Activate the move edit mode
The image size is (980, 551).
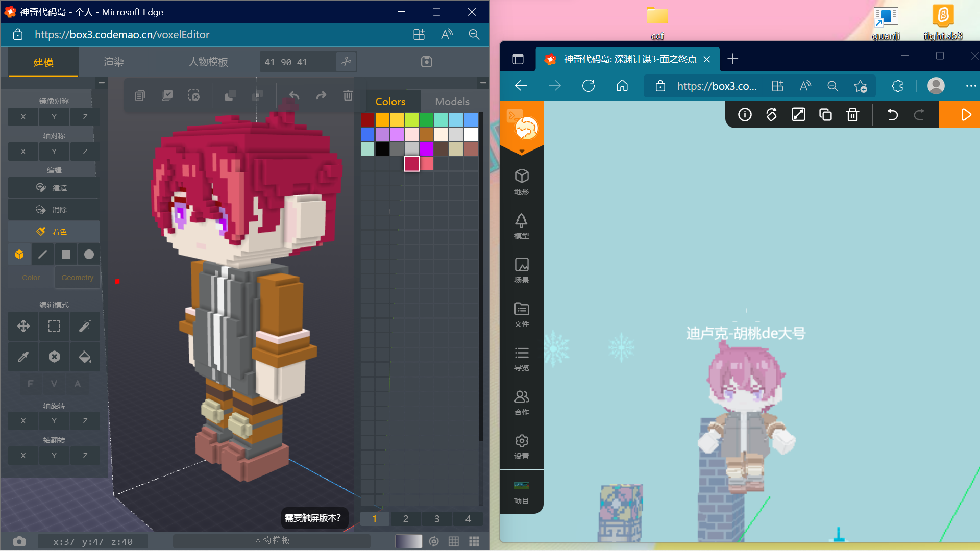click(23, 326)
